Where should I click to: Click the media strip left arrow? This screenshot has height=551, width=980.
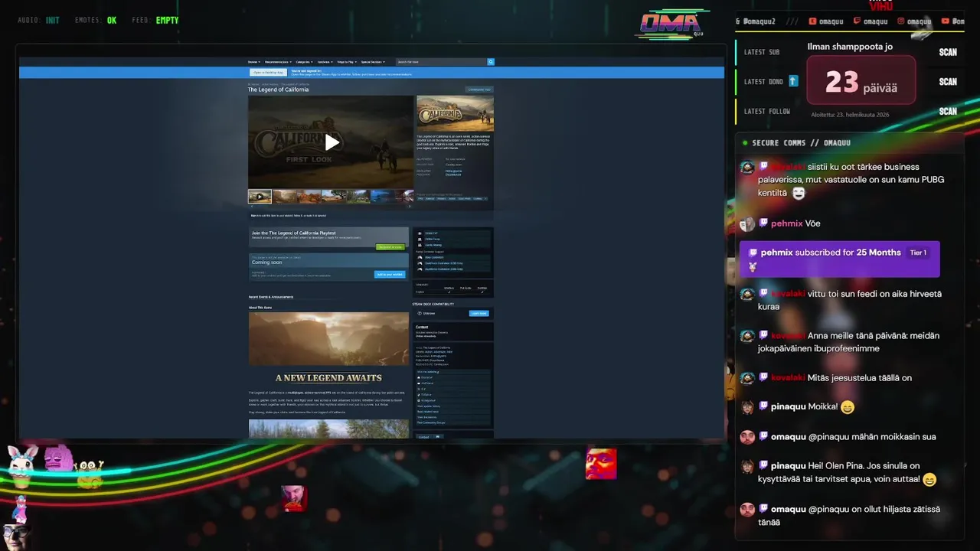[x=252, y=207]
